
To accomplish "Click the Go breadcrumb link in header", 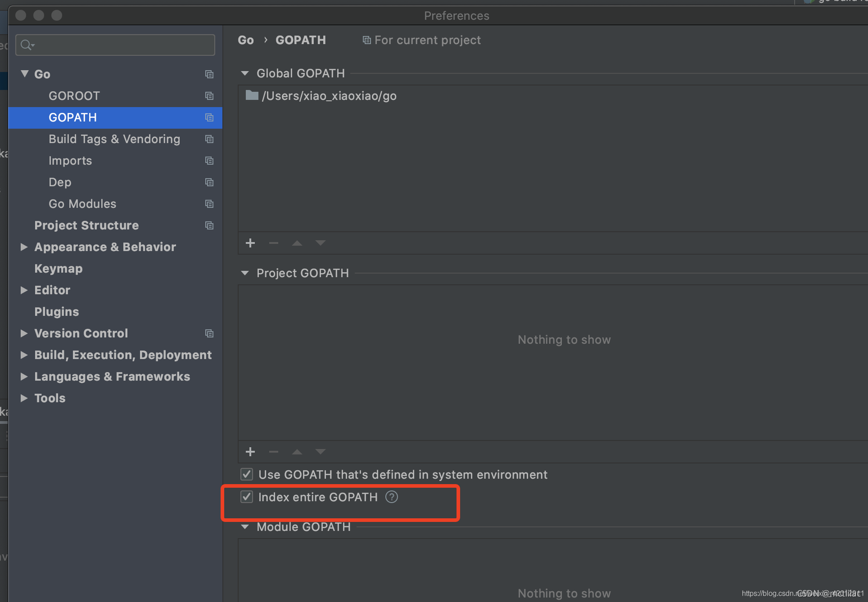I will point(246,40).
